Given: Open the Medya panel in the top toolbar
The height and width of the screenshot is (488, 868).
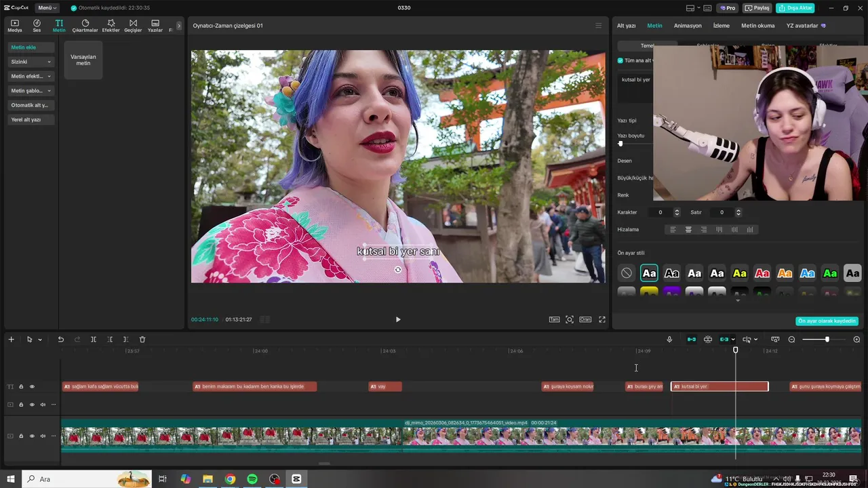Looking at the screenshot, I should click(14, 26).
